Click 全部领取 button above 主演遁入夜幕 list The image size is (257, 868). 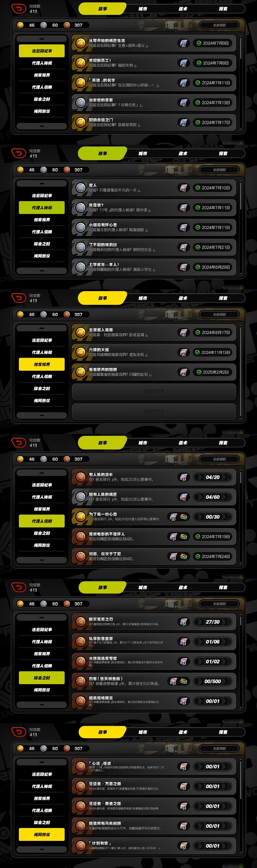point(219,314)
